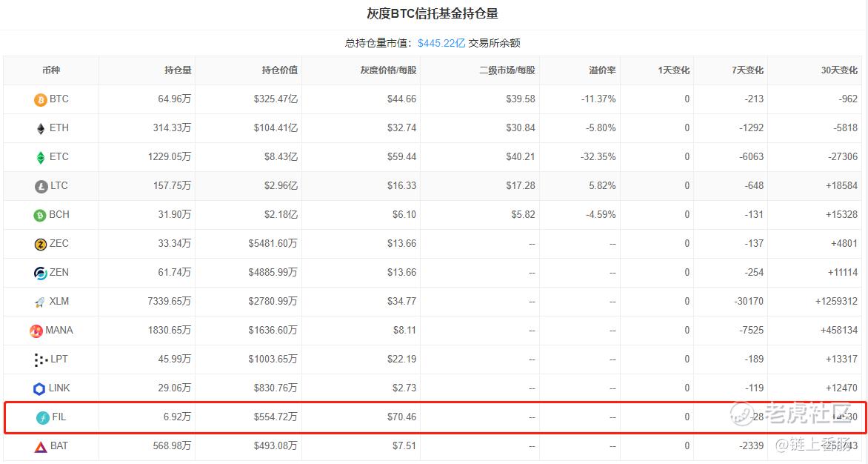Viewport: 868px width, 464px height.
Task: Click the ZEN coin icon
Action: pyautogui.click(x=41, y=273)
